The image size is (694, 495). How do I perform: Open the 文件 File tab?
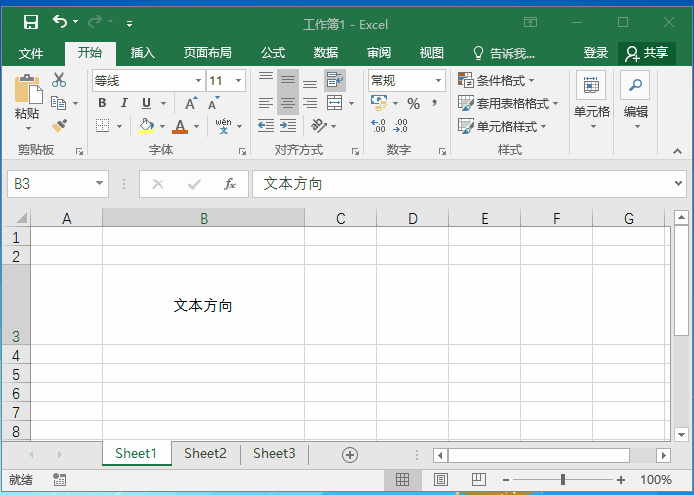(31, 54)
